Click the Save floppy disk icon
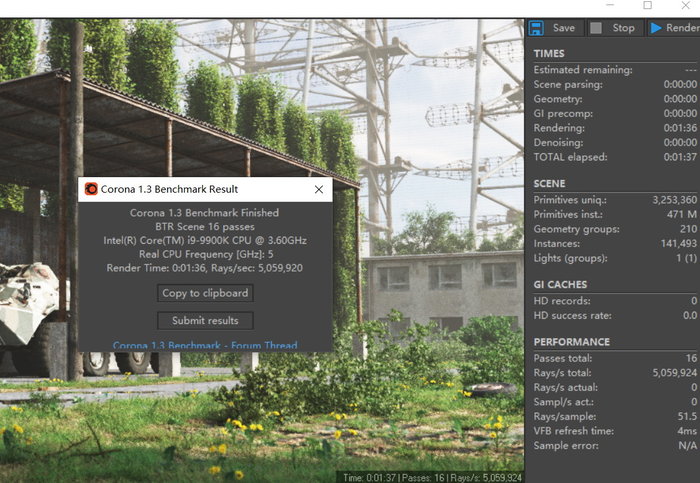The width and height of the screenshot is (700, 483). 536,28
